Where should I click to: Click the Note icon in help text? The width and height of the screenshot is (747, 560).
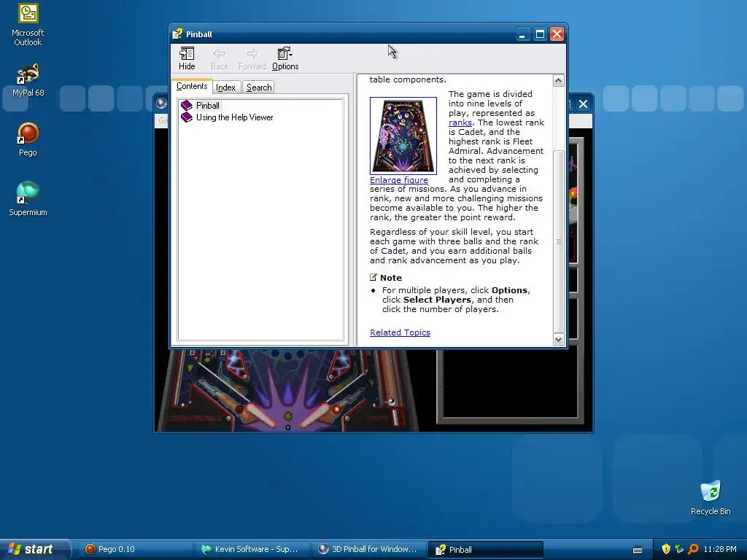373,277
